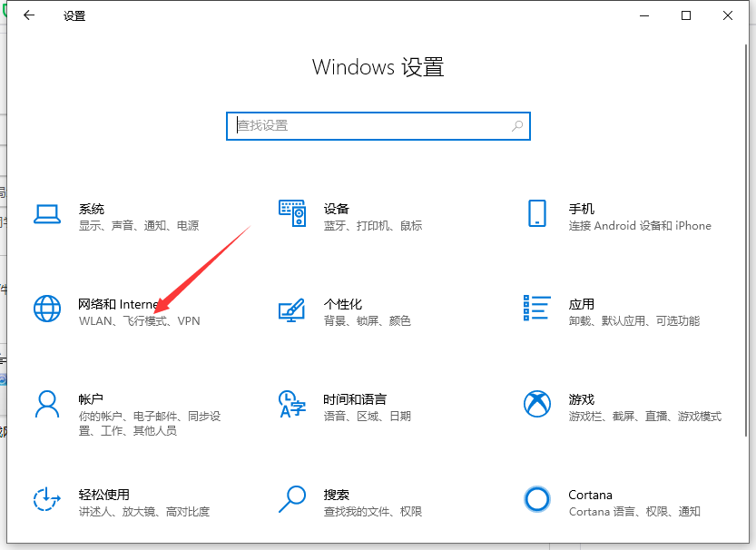Screen dimensions: 756x550
Task: Click the magnifier icon beside 搜索 category
Action: [x=291, y=499]
